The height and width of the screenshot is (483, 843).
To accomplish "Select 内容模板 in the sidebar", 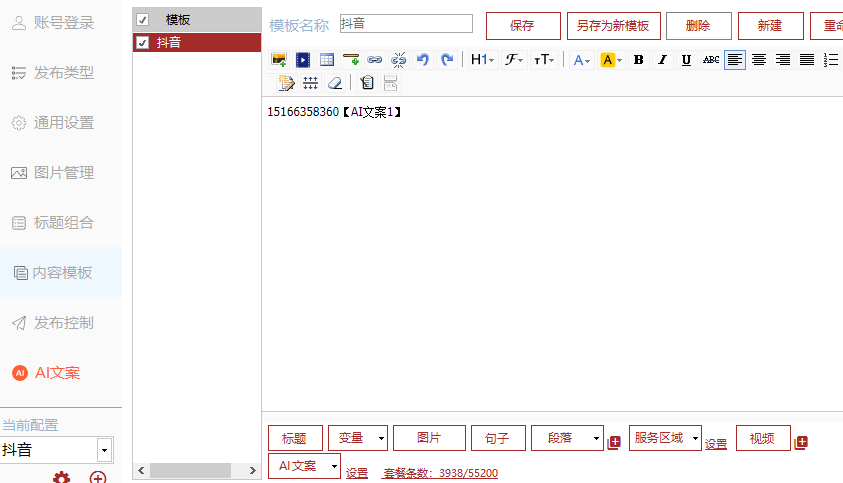I will click(x=61, y=273).
